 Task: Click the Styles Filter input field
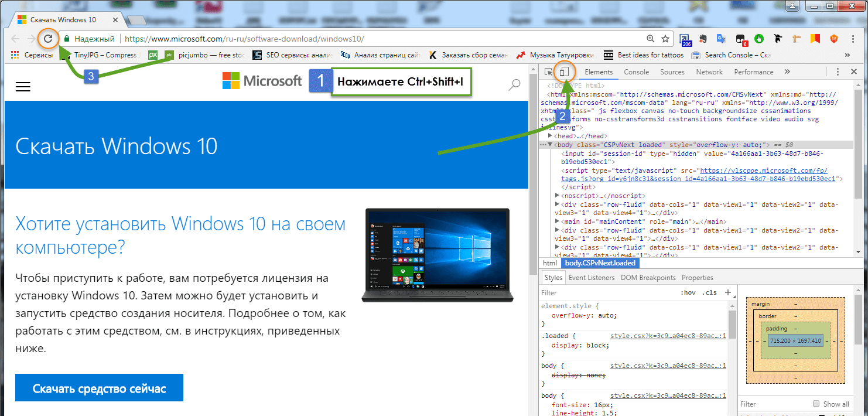tap(606, 292)
